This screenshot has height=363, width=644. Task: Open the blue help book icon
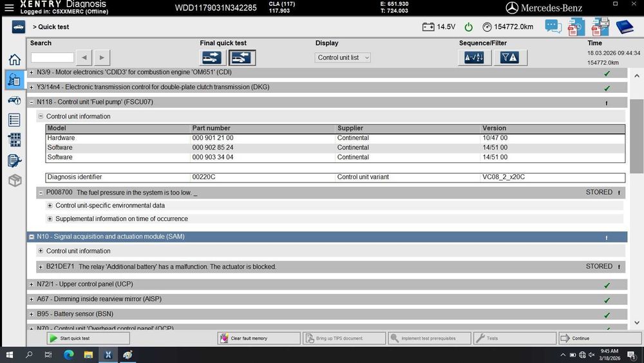coord(625,27)
